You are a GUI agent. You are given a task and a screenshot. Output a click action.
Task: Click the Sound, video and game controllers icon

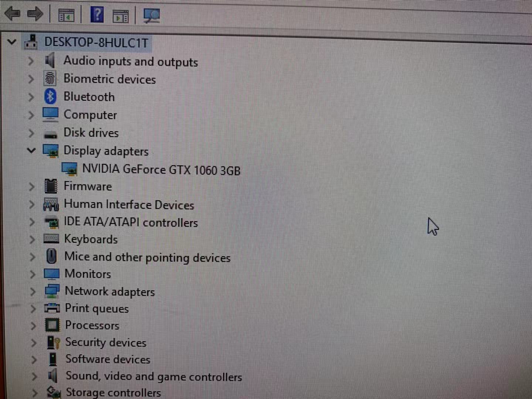click(53, 376)
